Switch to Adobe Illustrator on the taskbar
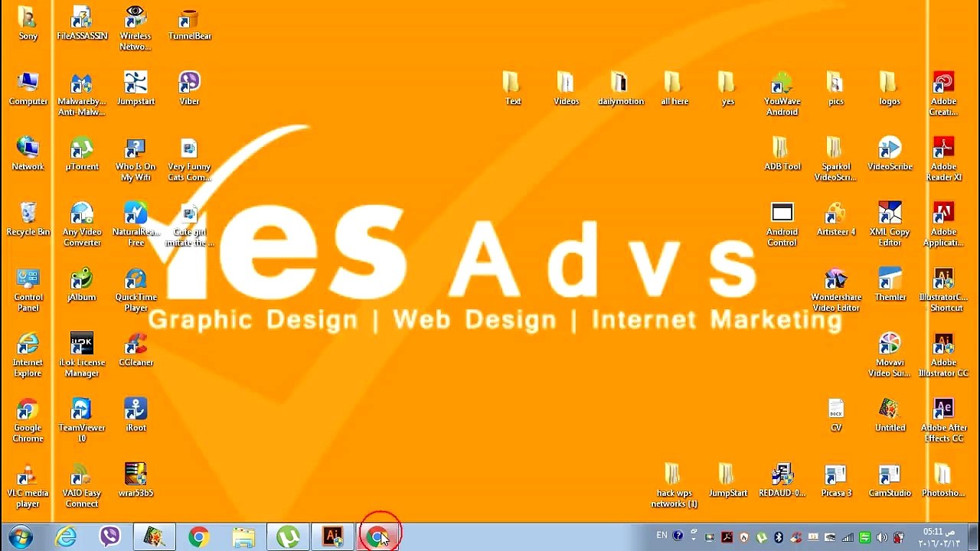 pyautogui.click(x=332, y=537)
